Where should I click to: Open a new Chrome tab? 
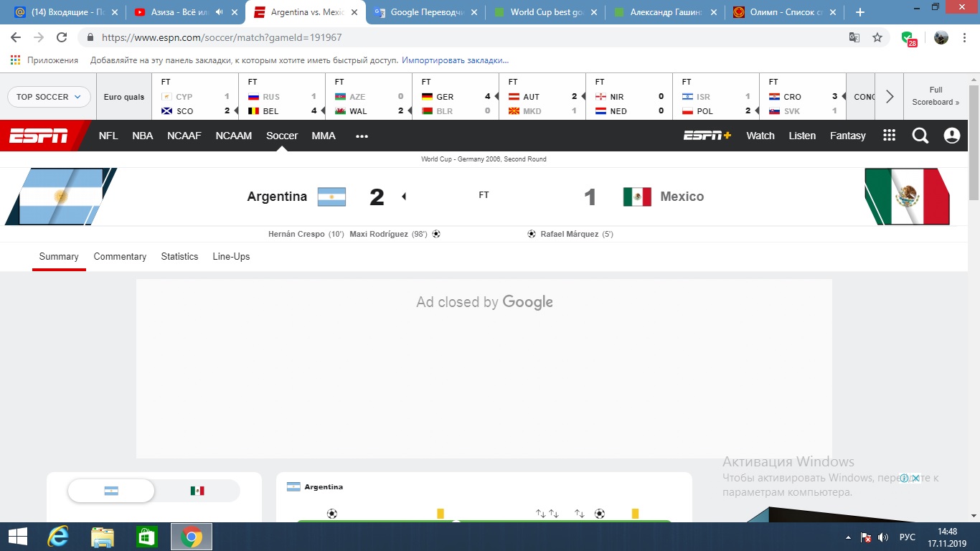860,12
